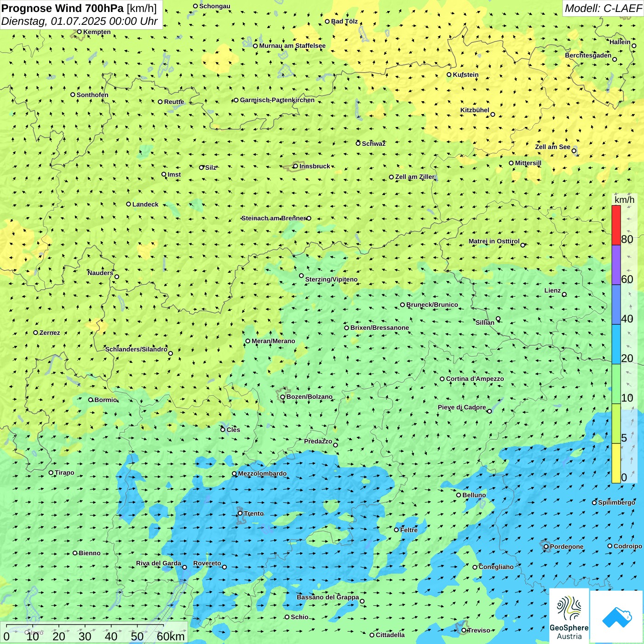
Task: Click the 'Zell am Ziller' label
Action: pos(415,177)
